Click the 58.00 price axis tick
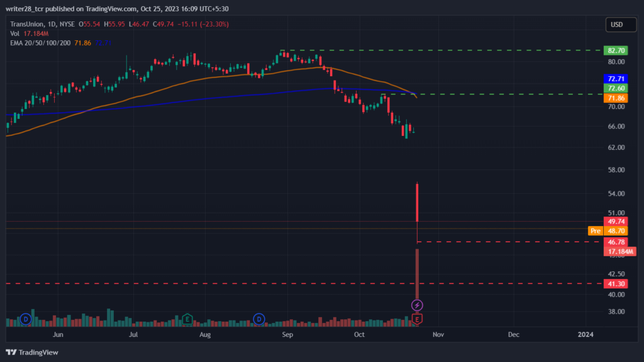Image resolution: width=644 pixels, height=362 pixels. pyautogui.click(x=616, y=170)
